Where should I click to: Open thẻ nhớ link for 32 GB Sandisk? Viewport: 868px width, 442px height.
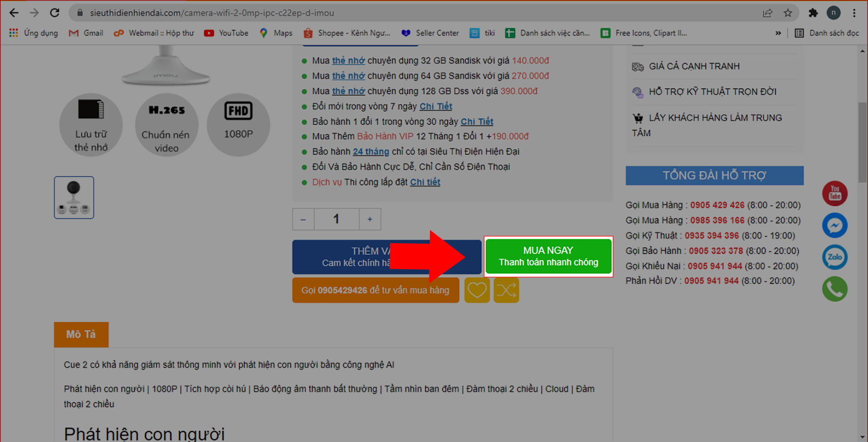pos(348,60)
